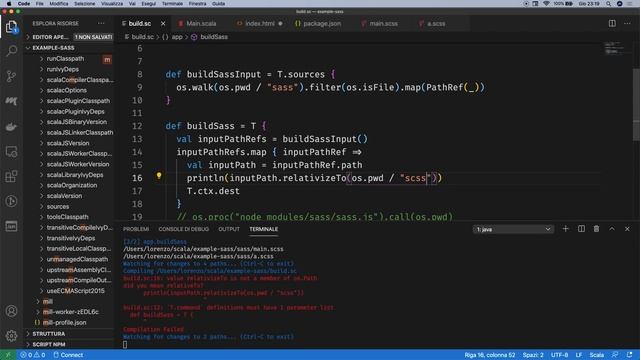Screen dimensions: 640x360
Task: Open the OUTPUT panel tab
Action: coord(229,229)
